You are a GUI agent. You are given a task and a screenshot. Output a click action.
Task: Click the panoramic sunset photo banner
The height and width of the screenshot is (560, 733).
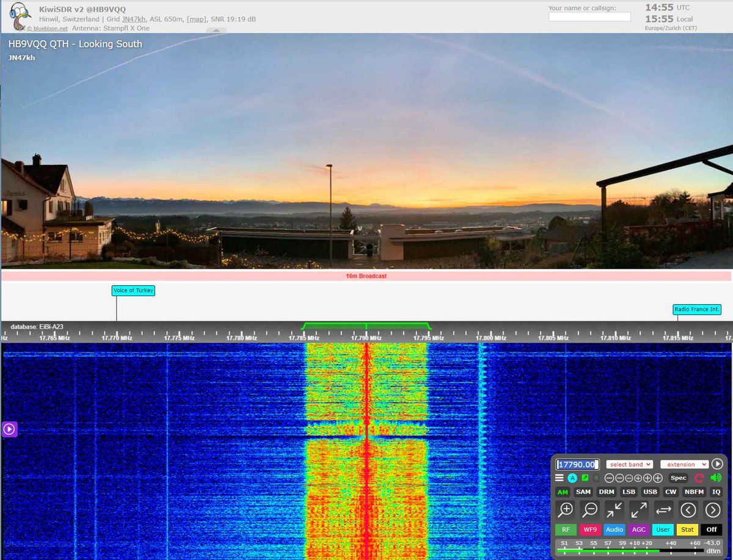tap(366, 151)
